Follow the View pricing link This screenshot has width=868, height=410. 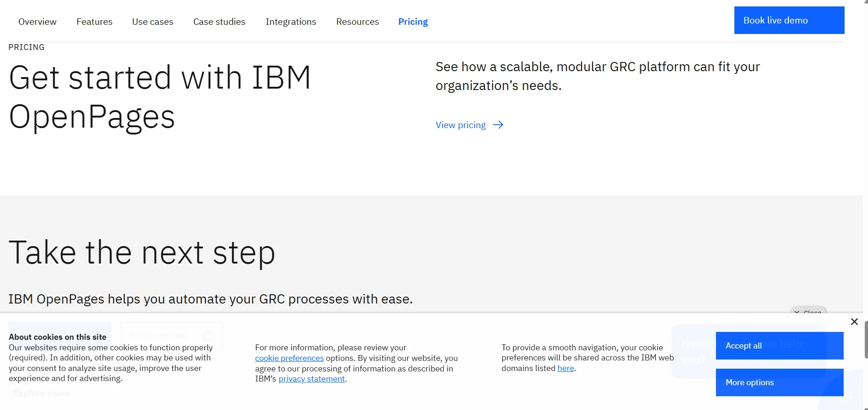click(461, 125)
